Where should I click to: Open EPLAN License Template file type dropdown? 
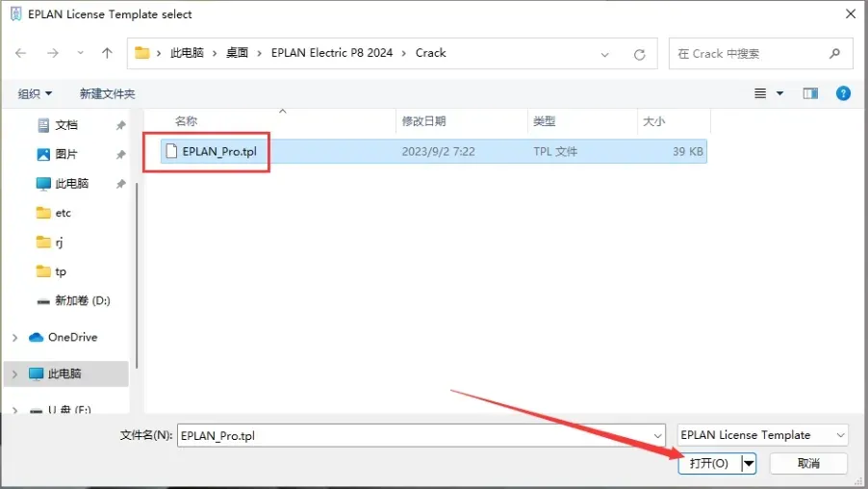pyautogui.click(x=762, y=435)
